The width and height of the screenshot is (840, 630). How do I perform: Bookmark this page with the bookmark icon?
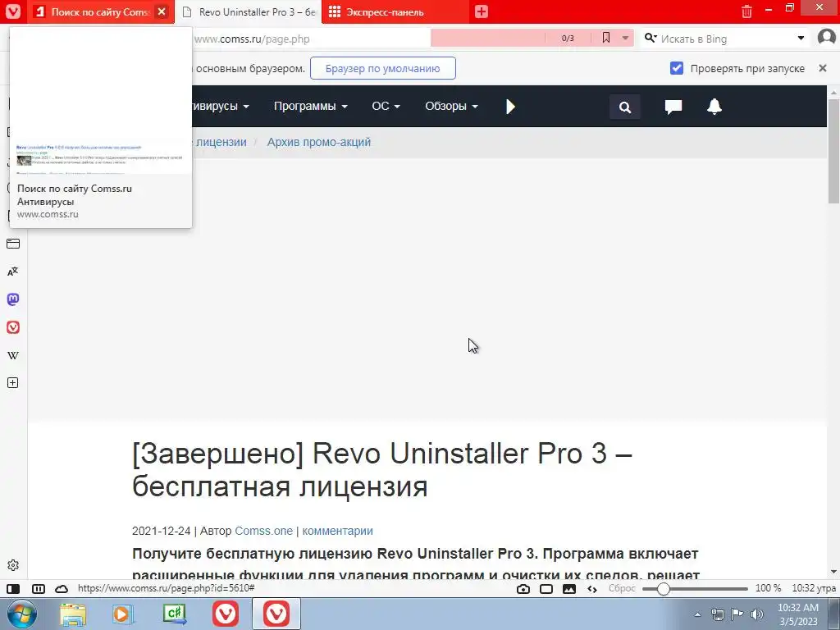click(606, 38)
